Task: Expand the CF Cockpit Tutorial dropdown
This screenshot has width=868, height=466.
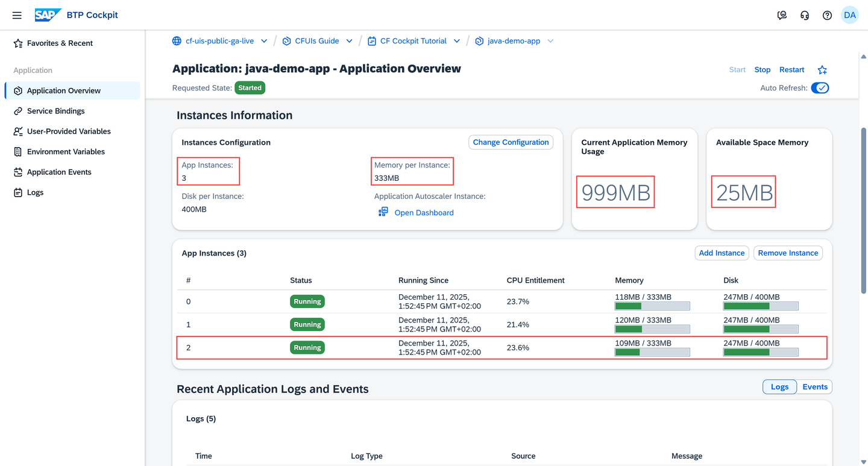Action: [x=457, y=41]
